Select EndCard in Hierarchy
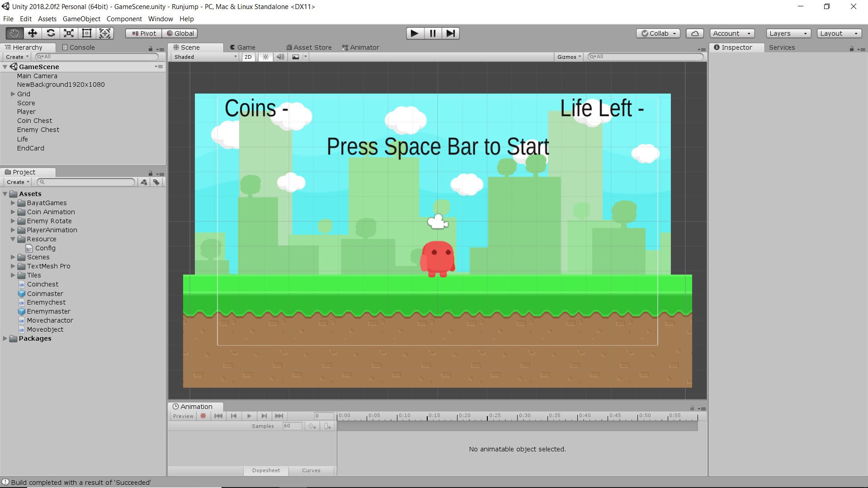The height and width of the screenshot is (488, 868). coord(31,148)
